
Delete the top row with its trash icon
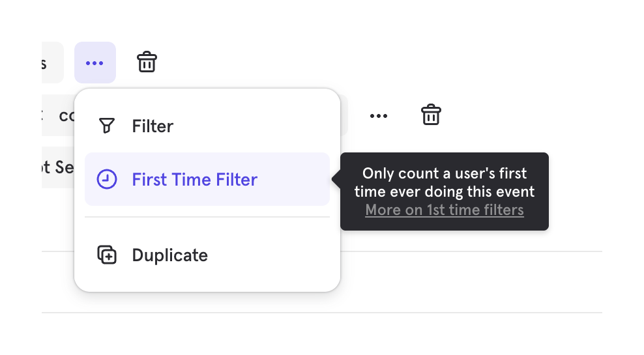(147, 63)
